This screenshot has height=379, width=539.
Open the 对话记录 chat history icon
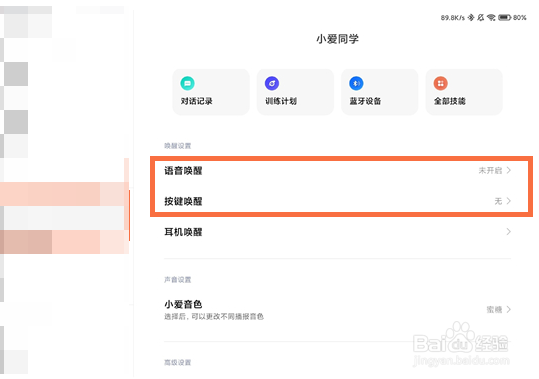(x=187, y=83)
